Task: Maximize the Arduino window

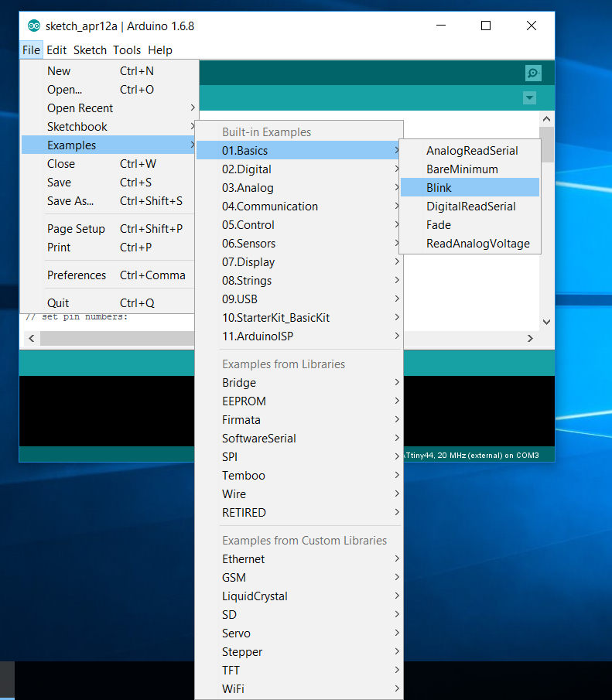Action: click(x=486, y=26)
